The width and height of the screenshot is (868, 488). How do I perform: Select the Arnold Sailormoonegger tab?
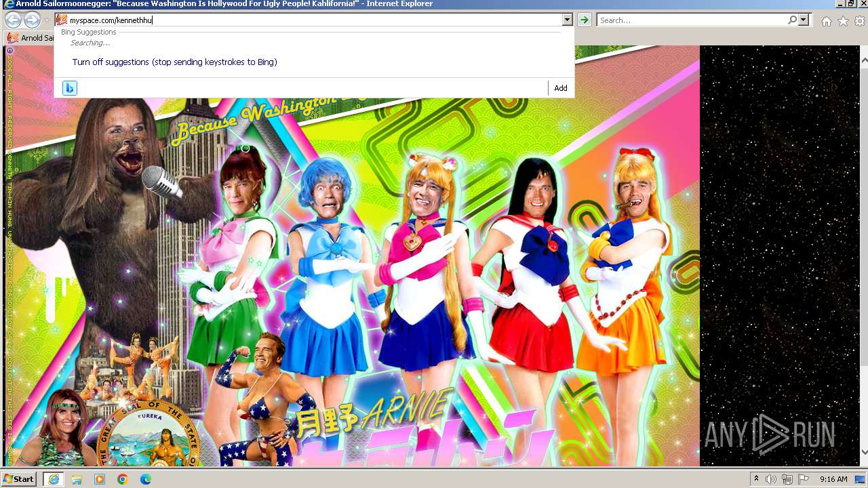[x=31, y=37]
